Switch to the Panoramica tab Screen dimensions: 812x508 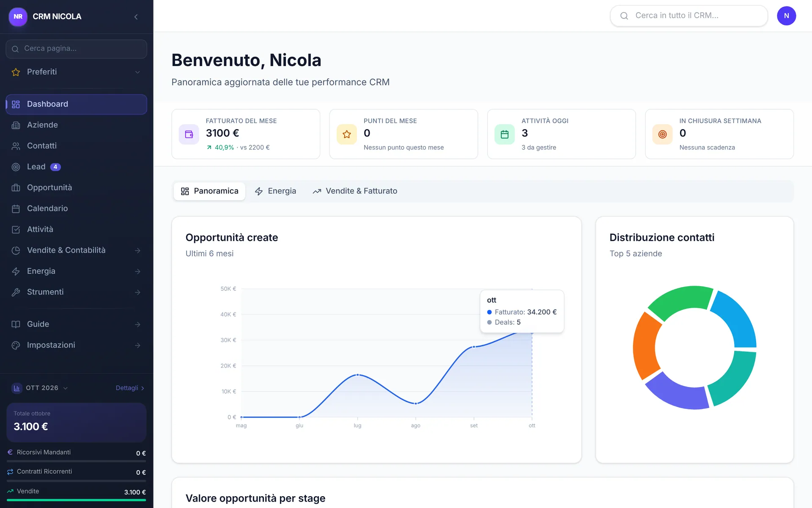coord(209,191)
